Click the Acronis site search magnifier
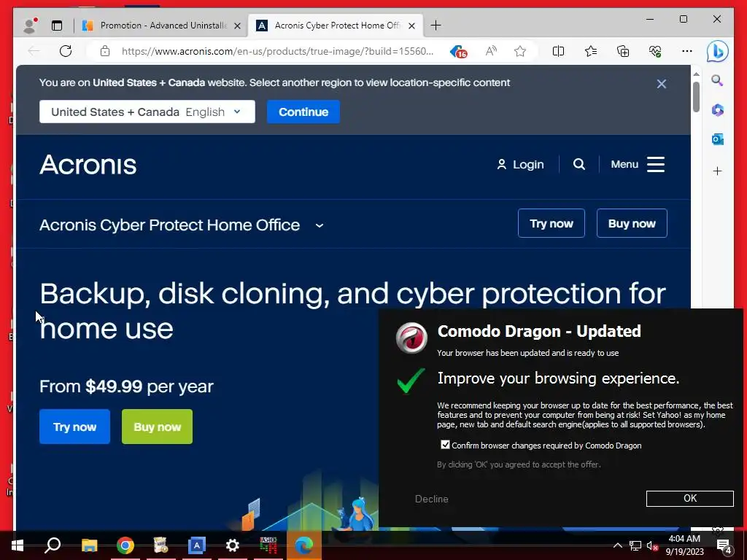Screen dimensions: 747x560 pos(578,164)
